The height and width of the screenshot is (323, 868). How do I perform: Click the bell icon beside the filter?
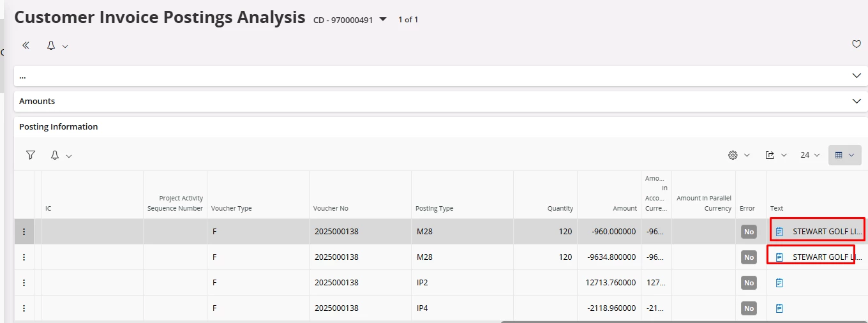click(55, 155)
